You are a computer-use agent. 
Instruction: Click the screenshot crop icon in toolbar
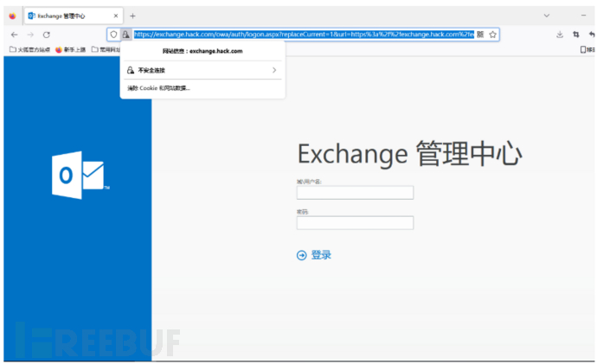(x=576, y=35)
